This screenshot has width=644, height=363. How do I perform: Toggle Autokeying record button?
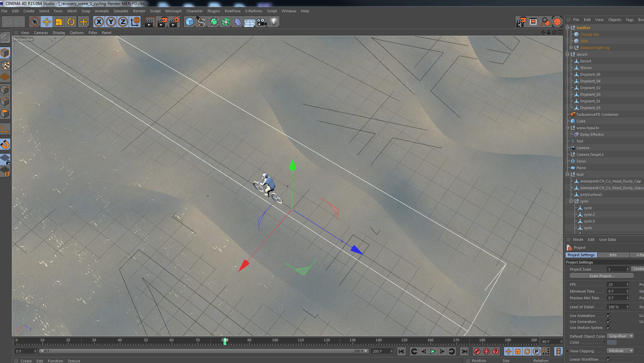[486, 351]
